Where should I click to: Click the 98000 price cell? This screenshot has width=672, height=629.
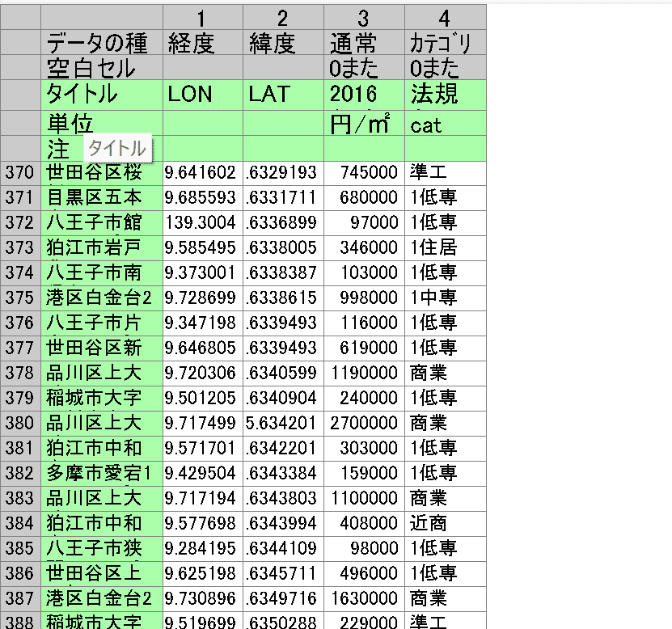364,549
